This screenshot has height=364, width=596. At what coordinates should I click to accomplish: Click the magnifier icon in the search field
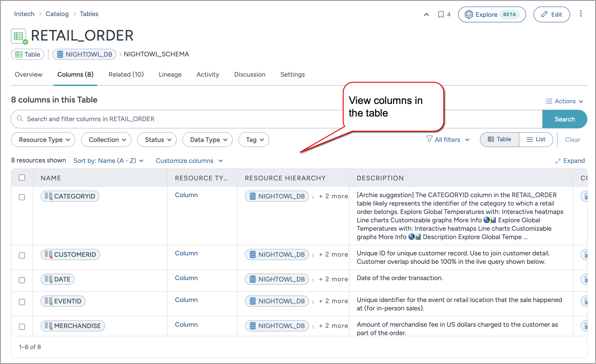tap(20, 119)
